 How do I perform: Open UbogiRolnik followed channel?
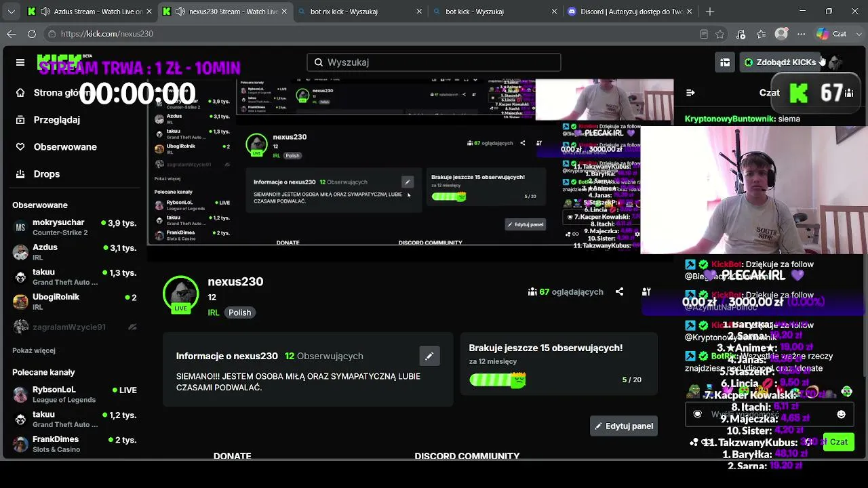click(x=75, y=302)
